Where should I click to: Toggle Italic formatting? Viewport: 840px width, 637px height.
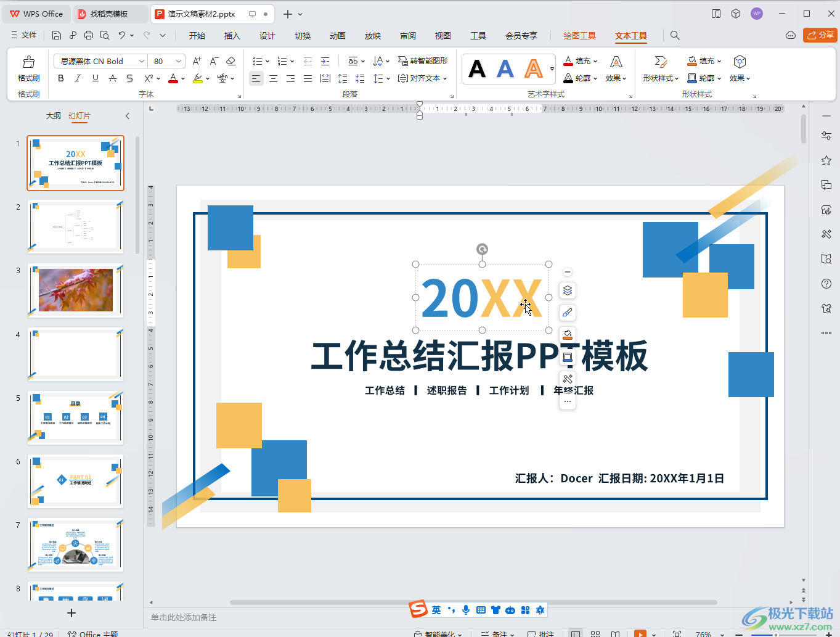coord(78,78)
